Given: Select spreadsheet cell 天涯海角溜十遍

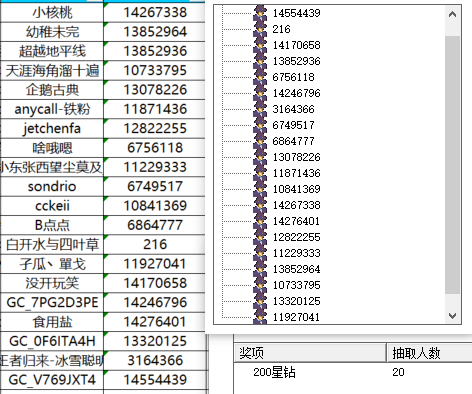Looking at the screenshot, I should [x=52, y=70].
